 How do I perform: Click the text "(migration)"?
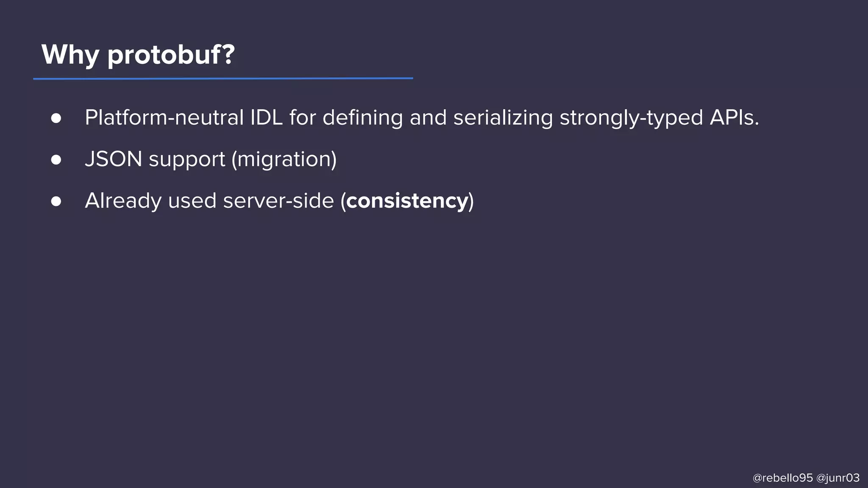tap(284, 160)
